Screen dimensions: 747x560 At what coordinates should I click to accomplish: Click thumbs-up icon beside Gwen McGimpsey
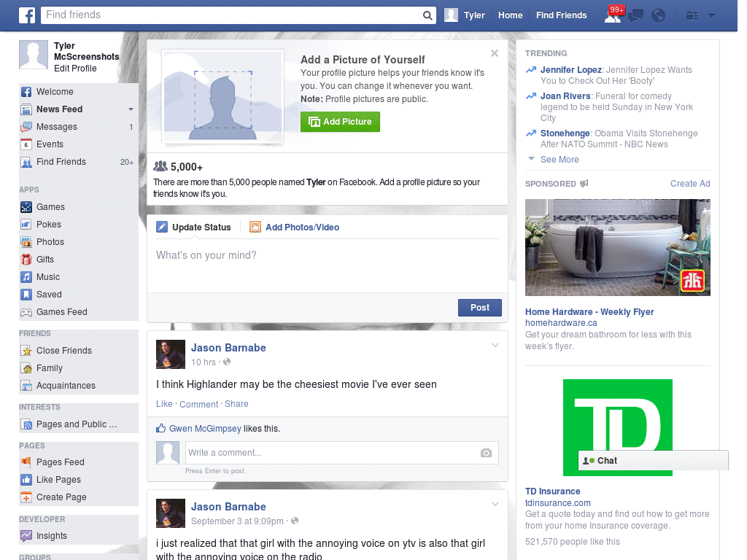(161, 428)
